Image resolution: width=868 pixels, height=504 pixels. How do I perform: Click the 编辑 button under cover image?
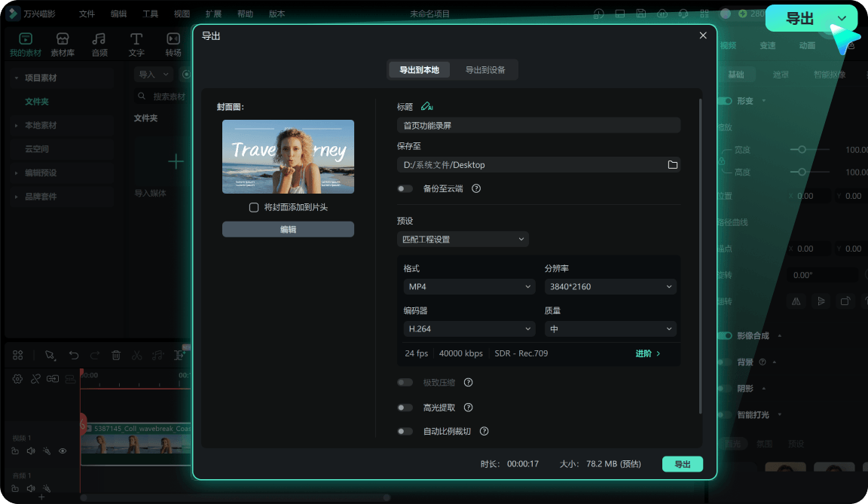[288, 229]
